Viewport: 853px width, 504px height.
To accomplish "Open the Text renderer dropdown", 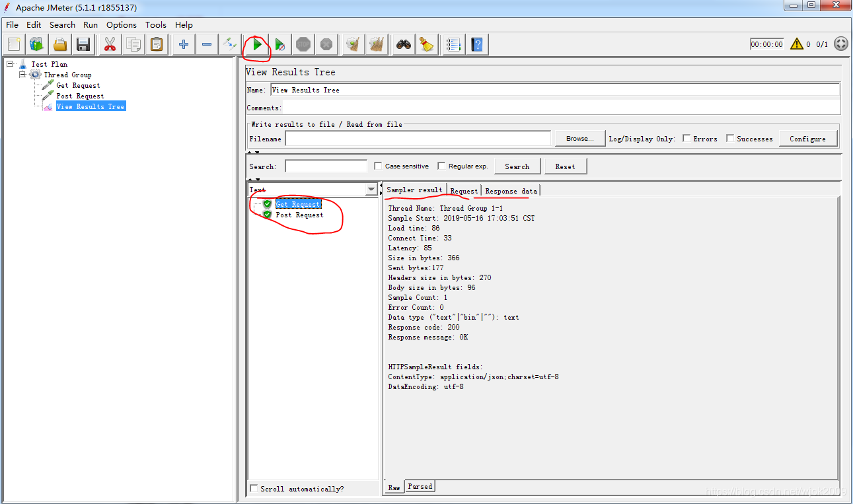I will [x=371, y=190].
